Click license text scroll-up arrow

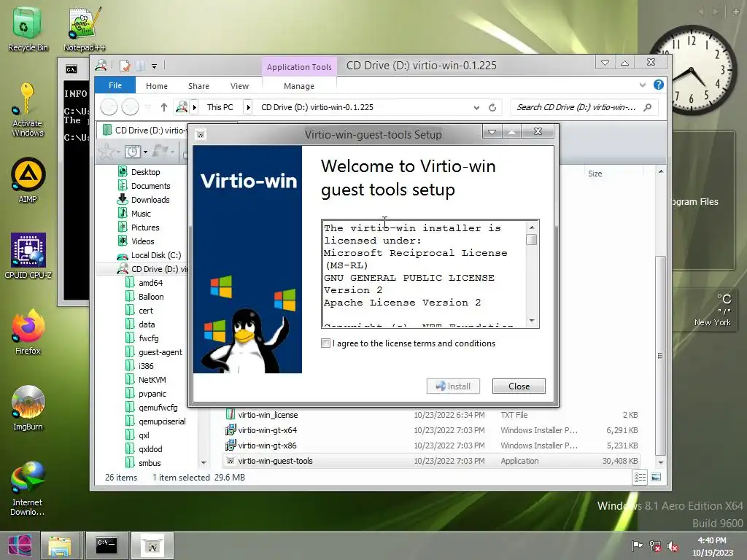tap(532, 227)
